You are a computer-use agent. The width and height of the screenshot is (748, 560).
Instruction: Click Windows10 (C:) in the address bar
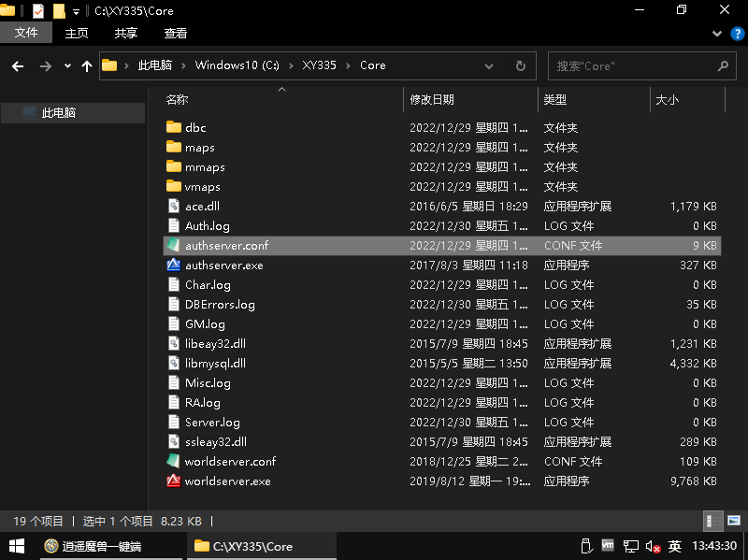(x=237, y=65)
